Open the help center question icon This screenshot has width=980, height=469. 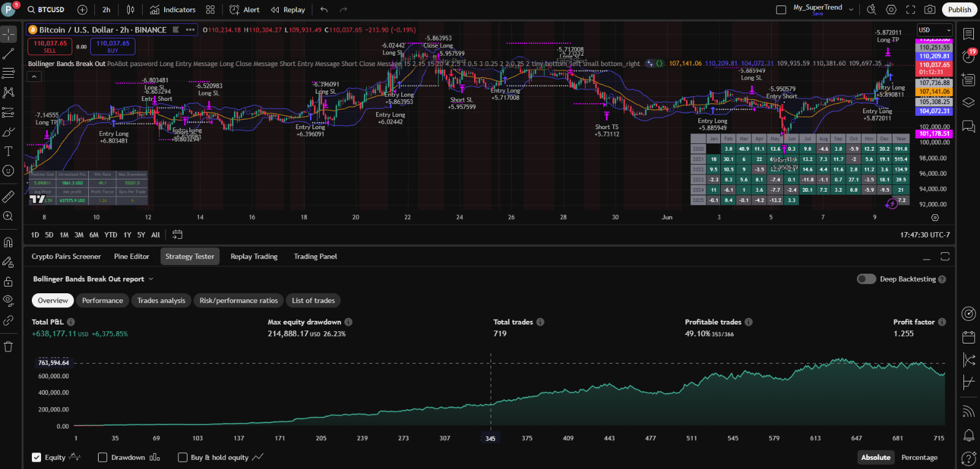[968, 458]
